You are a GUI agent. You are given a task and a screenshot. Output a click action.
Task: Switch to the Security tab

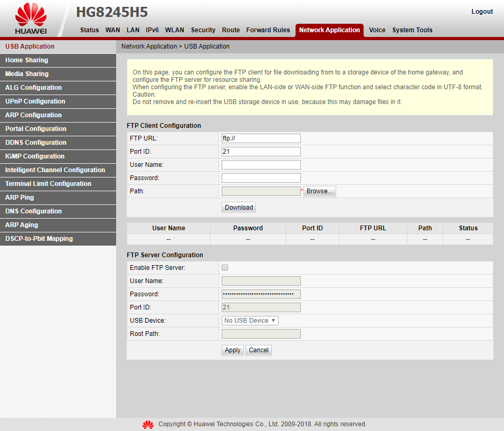pyautogui.click(x=203, y=30)
